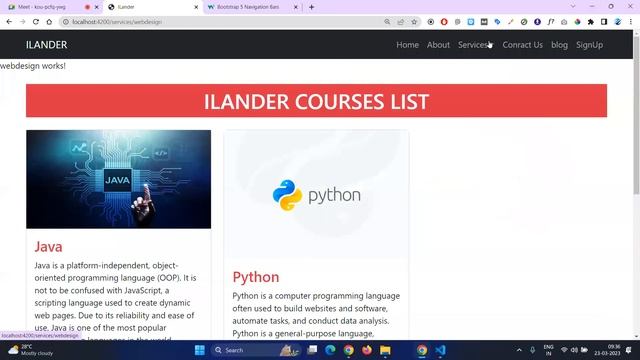The width and height of the screenshot is (640, 360).
Task: Click the Java course title
Action: [48, 247]
